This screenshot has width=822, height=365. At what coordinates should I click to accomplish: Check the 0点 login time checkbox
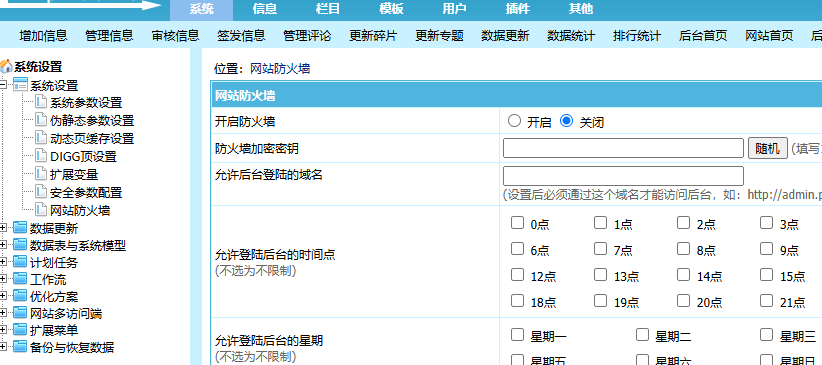517,223
